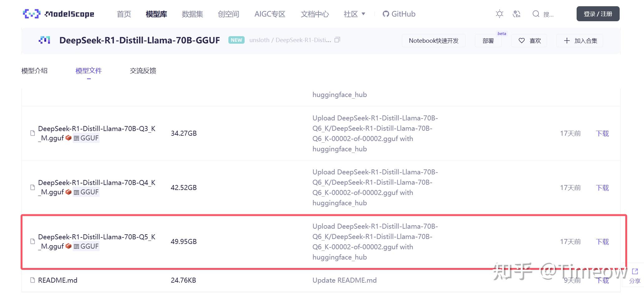
Task: Switch interface language using the 中/En icon
Action: pyautogui.click(x=517, y=14)
